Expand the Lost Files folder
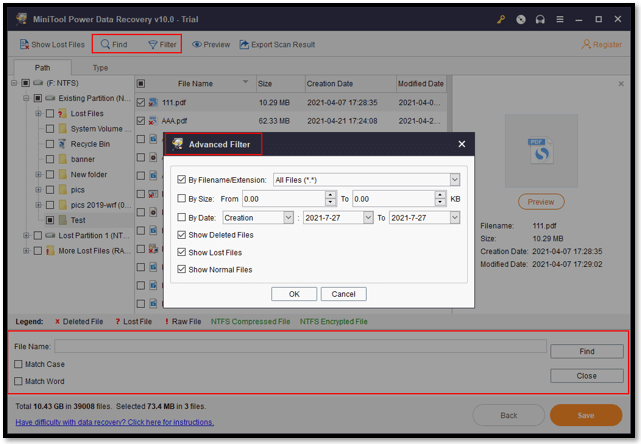The image size is (641, 444). (x=38, y=113)
